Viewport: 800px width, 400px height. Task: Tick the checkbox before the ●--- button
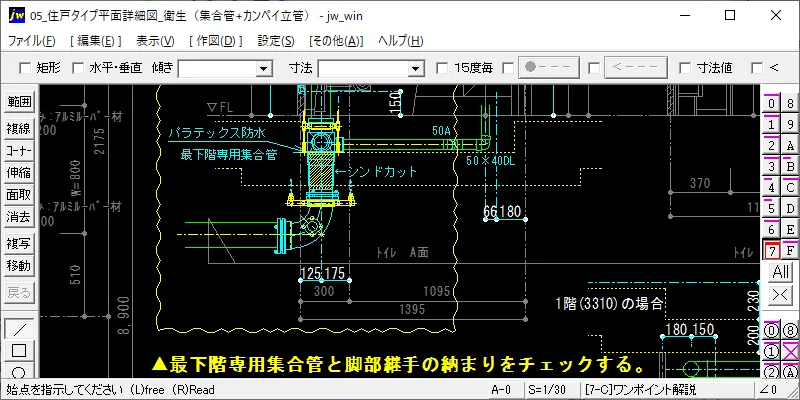tap(508, 67)
